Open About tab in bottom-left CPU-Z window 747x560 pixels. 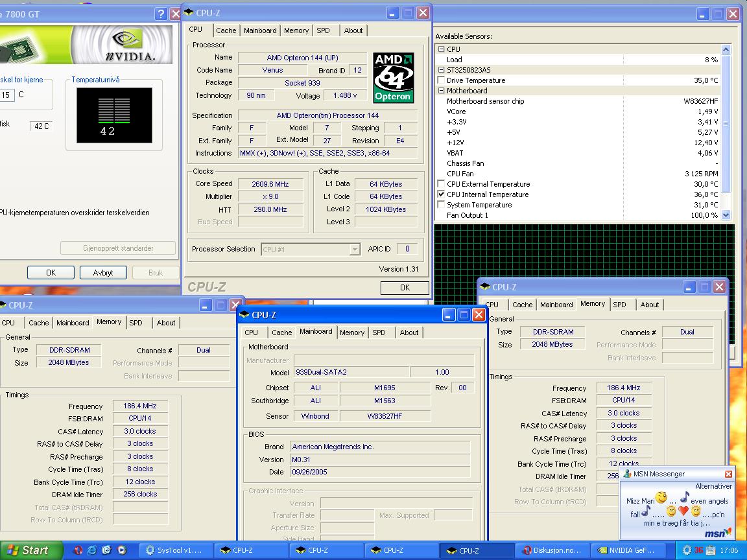[x=166, y=322]
